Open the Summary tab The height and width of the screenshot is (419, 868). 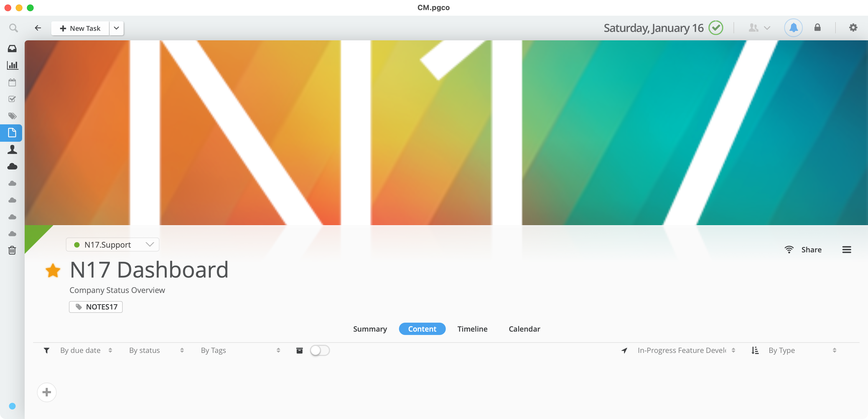(370, 329)
